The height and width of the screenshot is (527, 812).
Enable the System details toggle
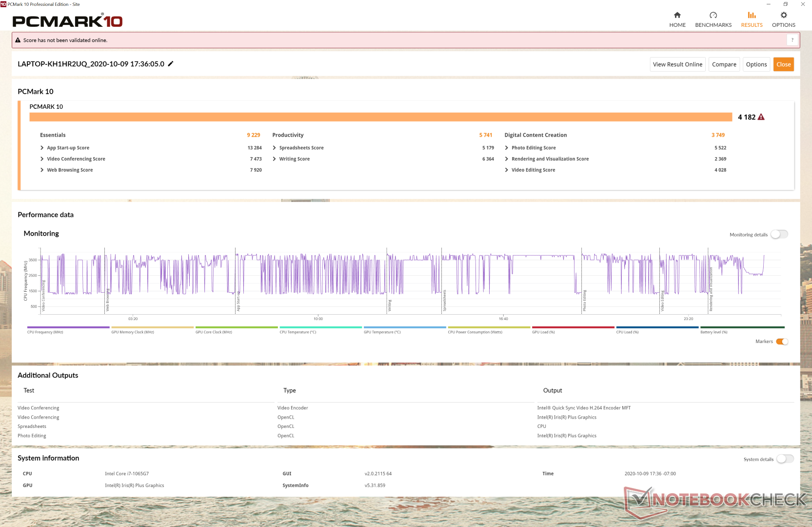click(x=785, y=459)
